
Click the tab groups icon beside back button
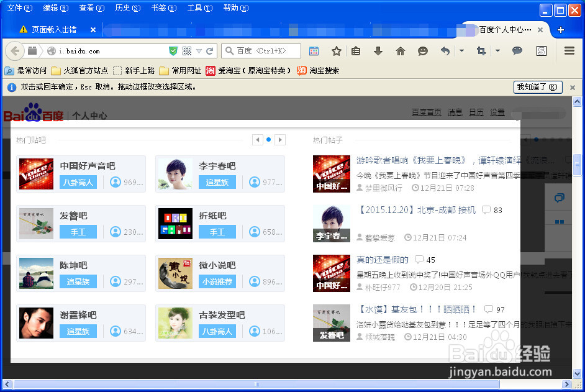point(32,51)
